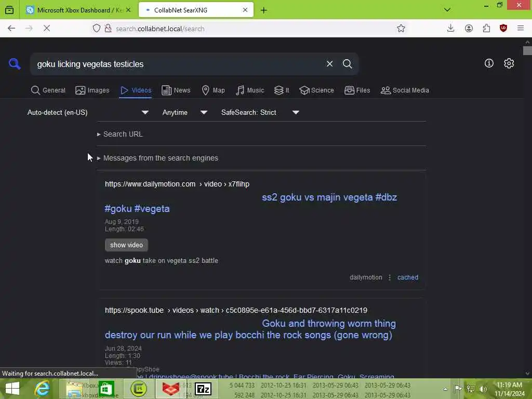
Task: Open a new browser tab
Action: 263,10
